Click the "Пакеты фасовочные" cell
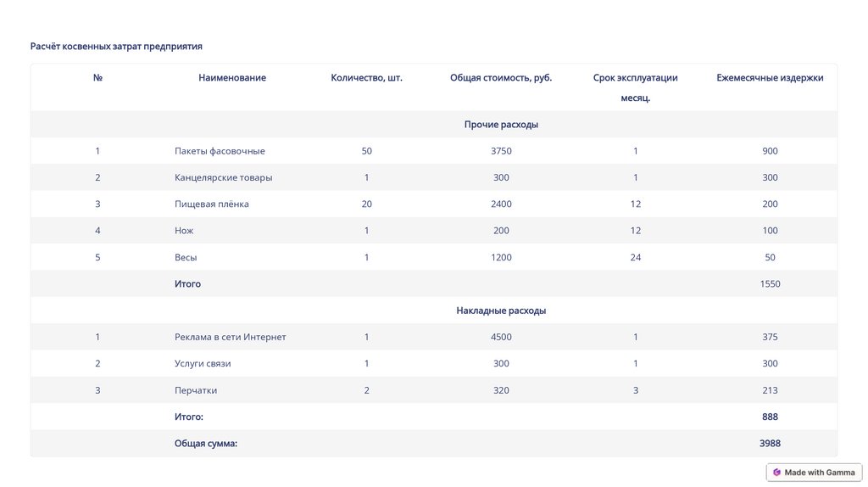868x487 pixels. pyautogui.click(x=220, y=151)
